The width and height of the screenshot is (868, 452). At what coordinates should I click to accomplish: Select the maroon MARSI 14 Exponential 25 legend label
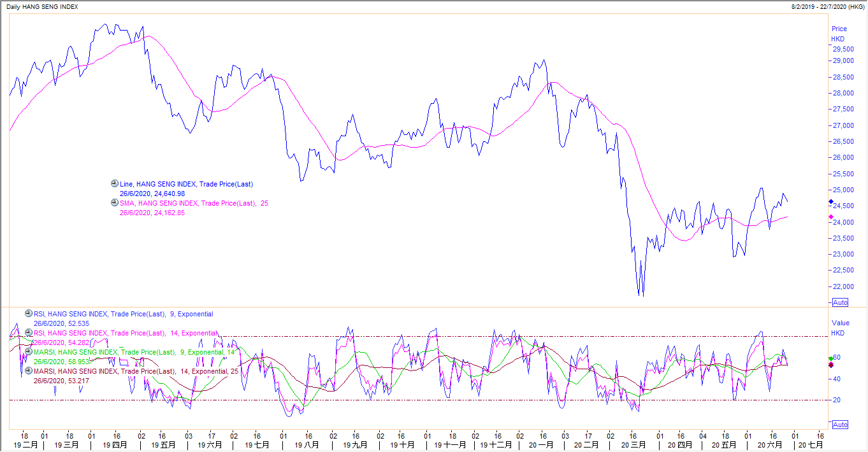(x=136, y=371)
